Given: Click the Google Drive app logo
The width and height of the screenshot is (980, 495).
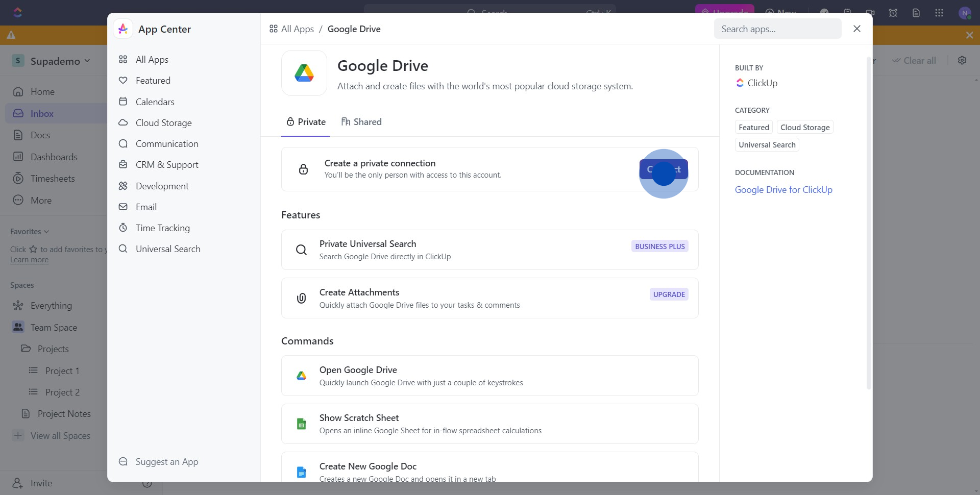Looking at the screenshot, I should pyautogui.click(x=304, y=73).
